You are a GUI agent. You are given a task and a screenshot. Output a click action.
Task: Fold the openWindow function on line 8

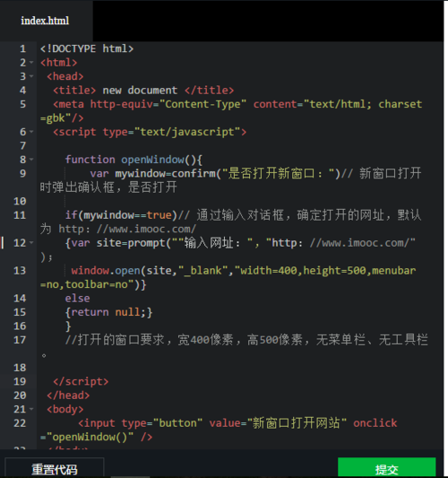(31, 160)
